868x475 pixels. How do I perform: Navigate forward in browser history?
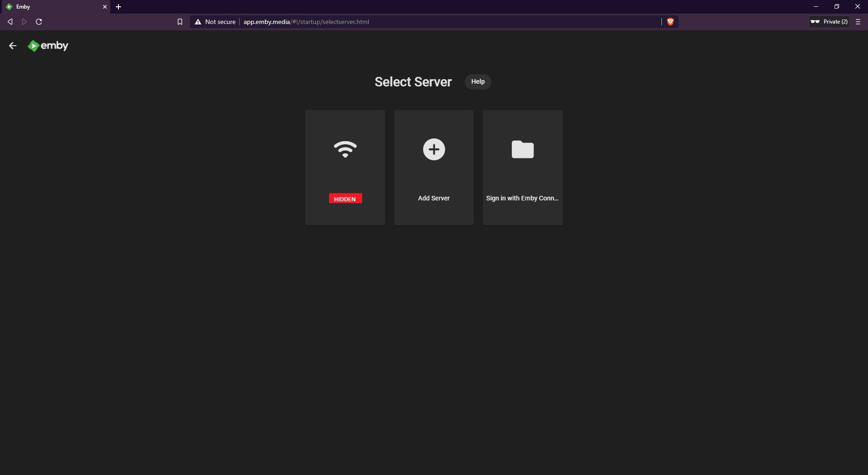24,22
